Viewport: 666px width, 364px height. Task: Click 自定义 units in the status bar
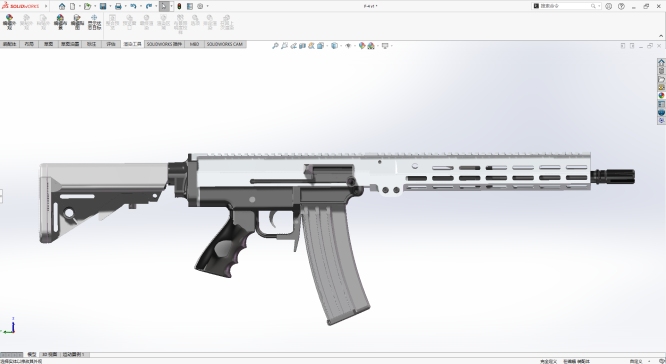coord(636,361)
